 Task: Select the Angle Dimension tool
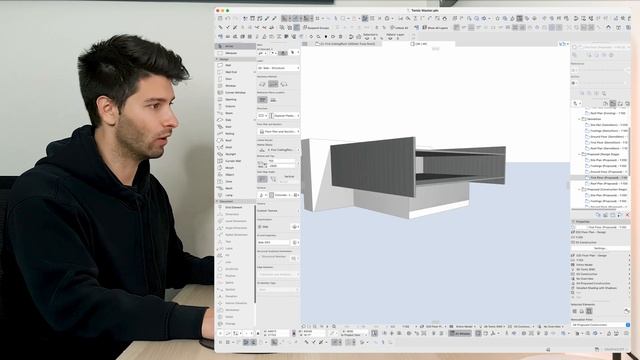[235, 228]
